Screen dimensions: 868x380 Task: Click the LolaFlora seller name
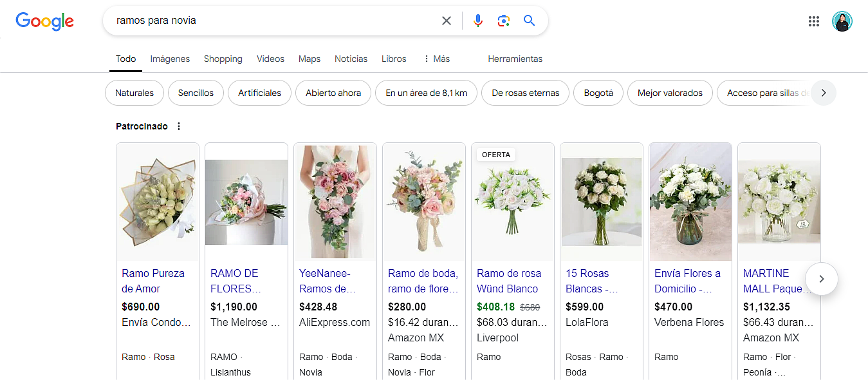587,322
